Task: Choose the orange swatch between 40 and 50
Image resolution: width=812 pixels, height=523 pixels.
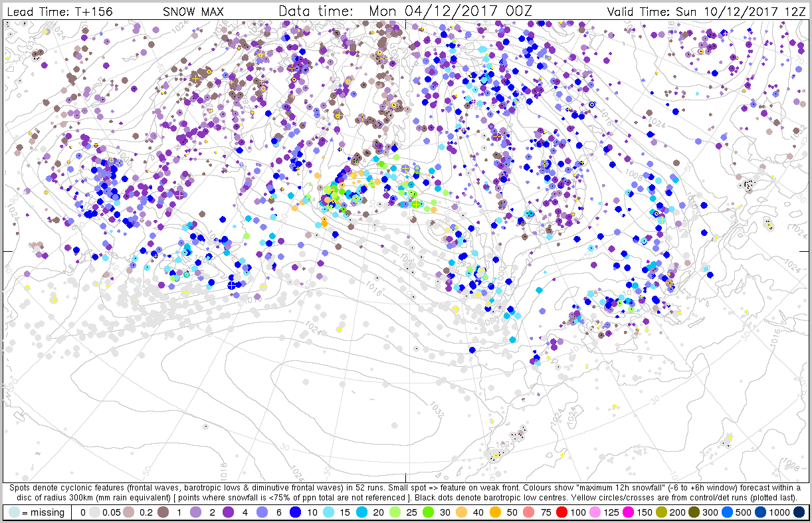Action: pos(495,512)
